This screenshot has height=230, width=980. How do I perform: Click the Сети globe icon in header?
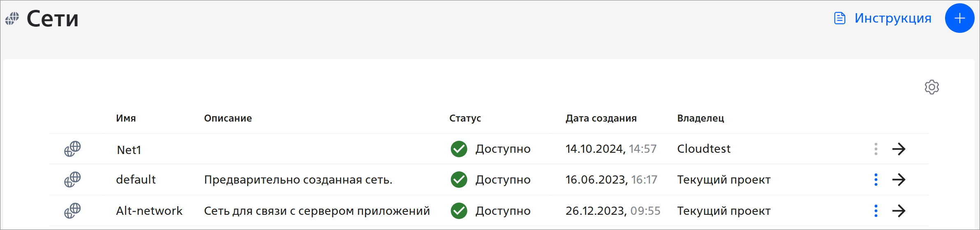point(12,18)
